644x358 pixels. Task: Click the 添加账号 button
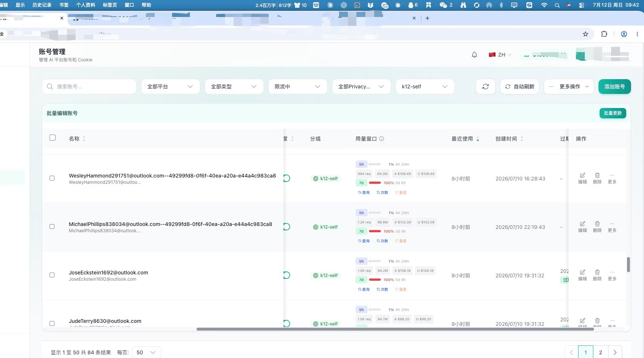coord(614,87)
